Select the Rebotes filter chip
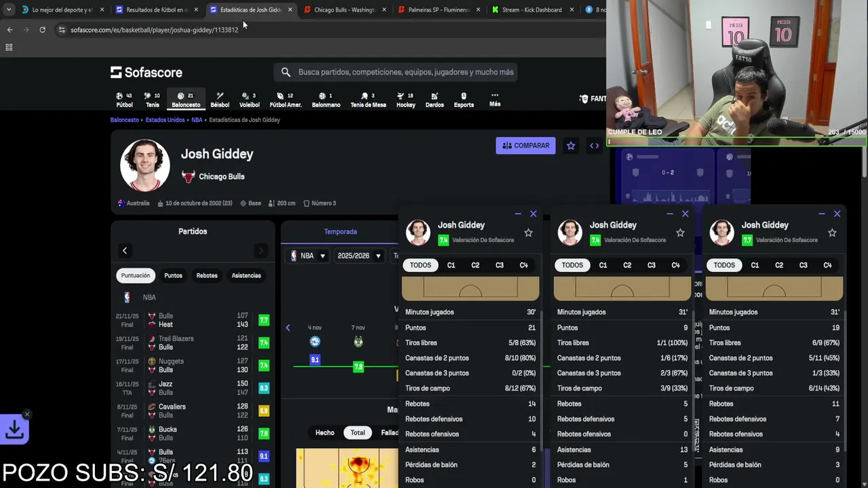Viewport: 868px width, 488px height. (207, 275)
